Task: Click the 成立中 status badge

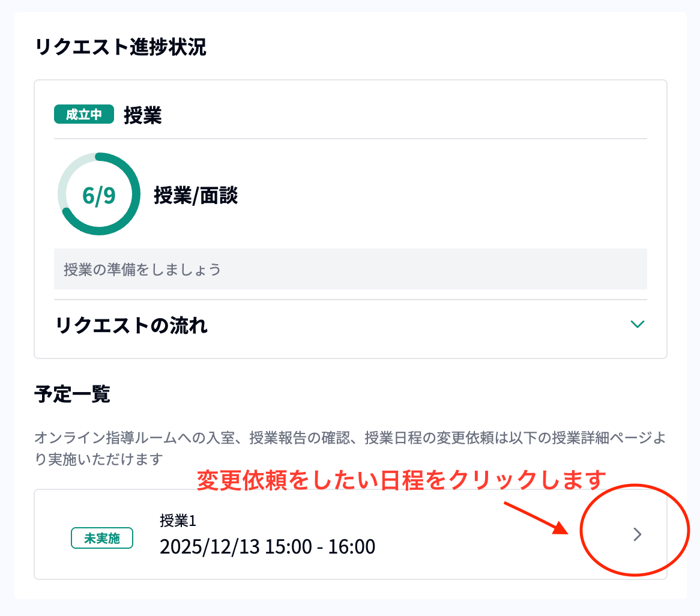Action: [84, 115]
